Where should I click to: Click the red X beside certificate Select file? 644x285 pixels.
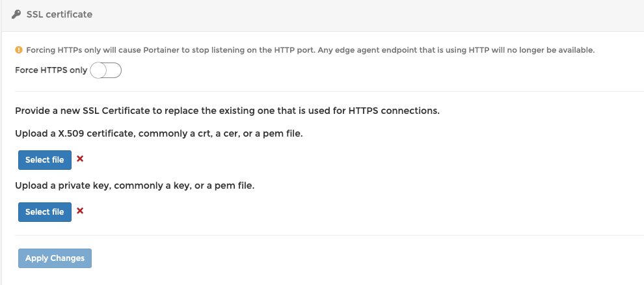[x=80, y=159]
